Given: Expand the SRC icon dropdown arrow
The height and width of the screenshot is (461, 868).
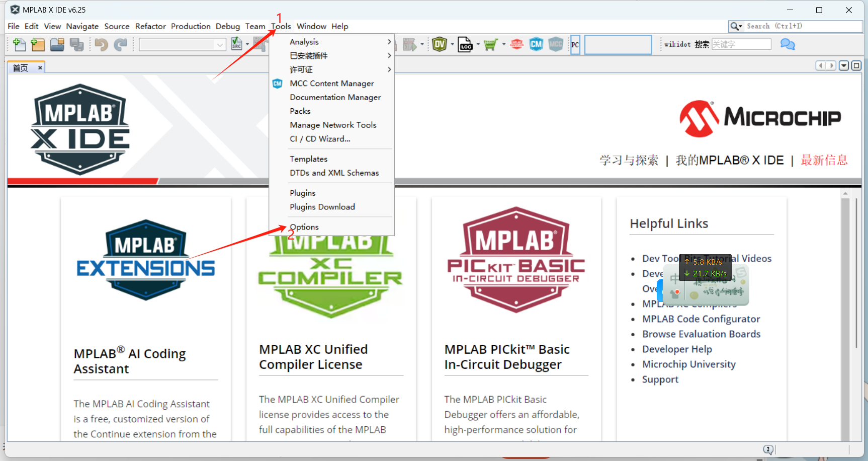Looking at the screenshot, I should (x=247, y=44).
